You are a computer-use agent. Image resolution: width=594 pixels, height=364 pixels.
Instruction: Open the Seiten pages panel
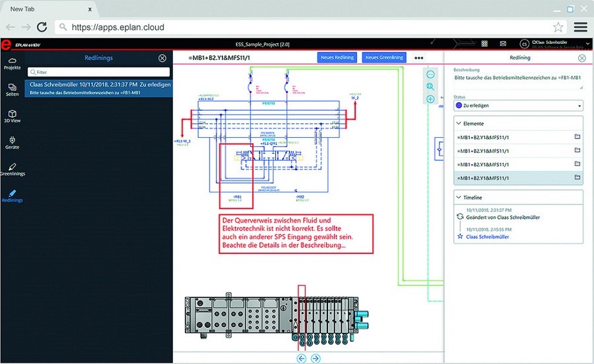12,90
